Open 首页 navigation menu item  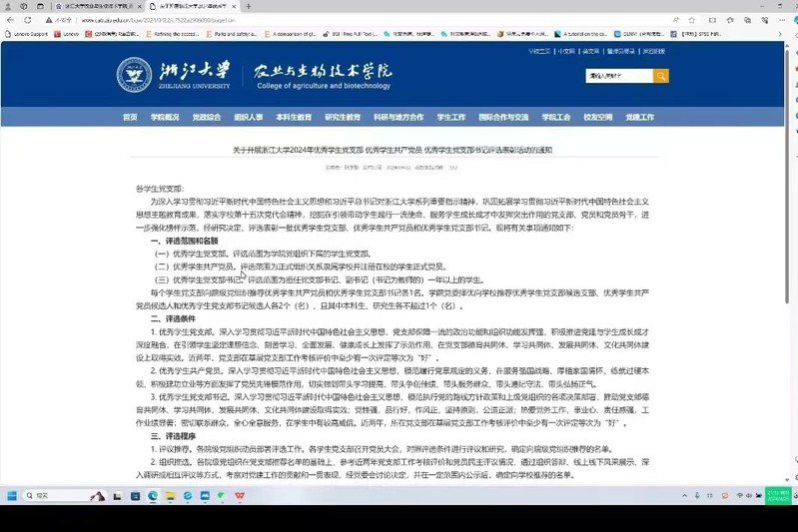coord(130,117)
